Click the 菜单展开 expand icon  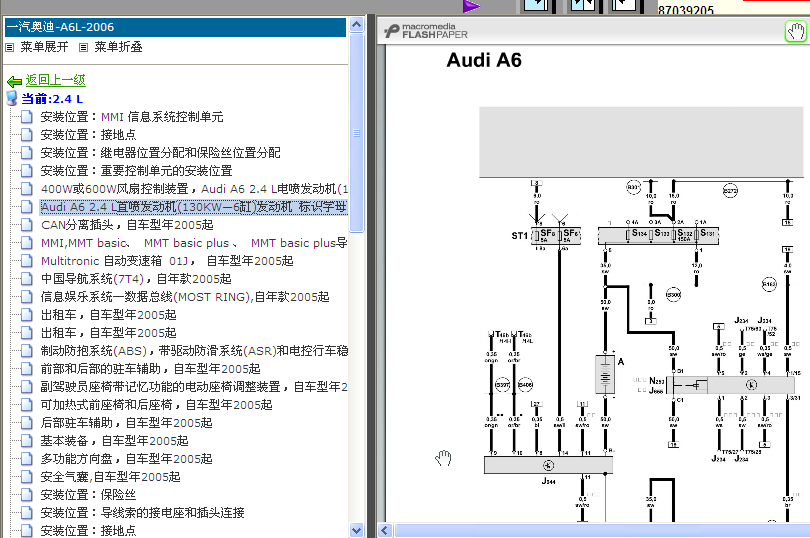pos(9,48)
